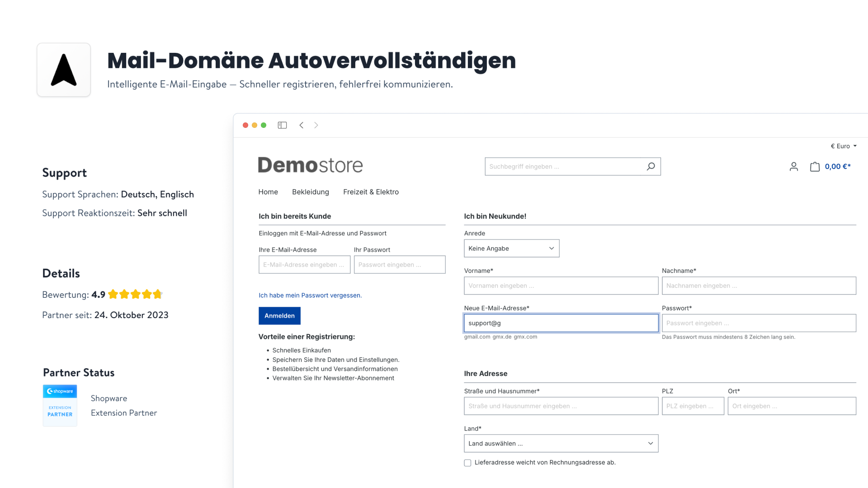Open the Anrede dropdown showing Keine Angabe

tap(511, 248)
